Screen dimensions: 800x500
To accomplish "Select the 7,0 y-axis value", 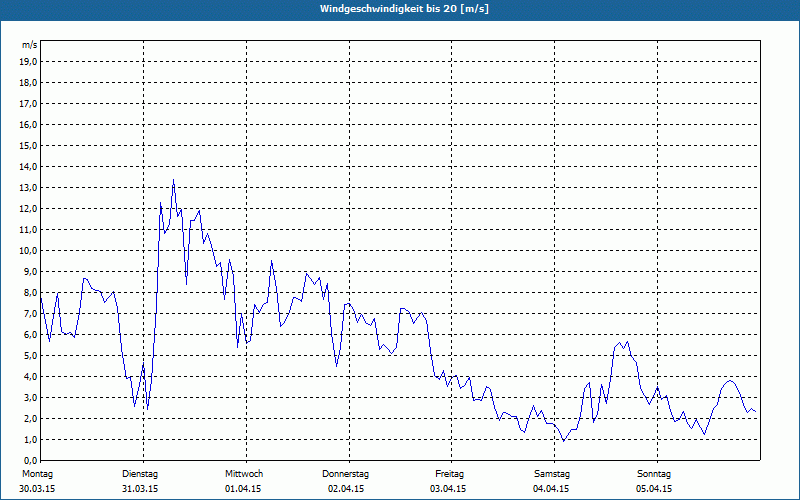I will [x=31, y=314].
